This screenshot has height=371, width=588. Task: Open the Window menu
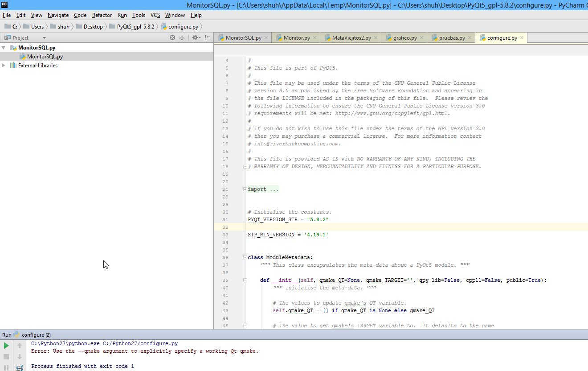[x=175, y=15]
